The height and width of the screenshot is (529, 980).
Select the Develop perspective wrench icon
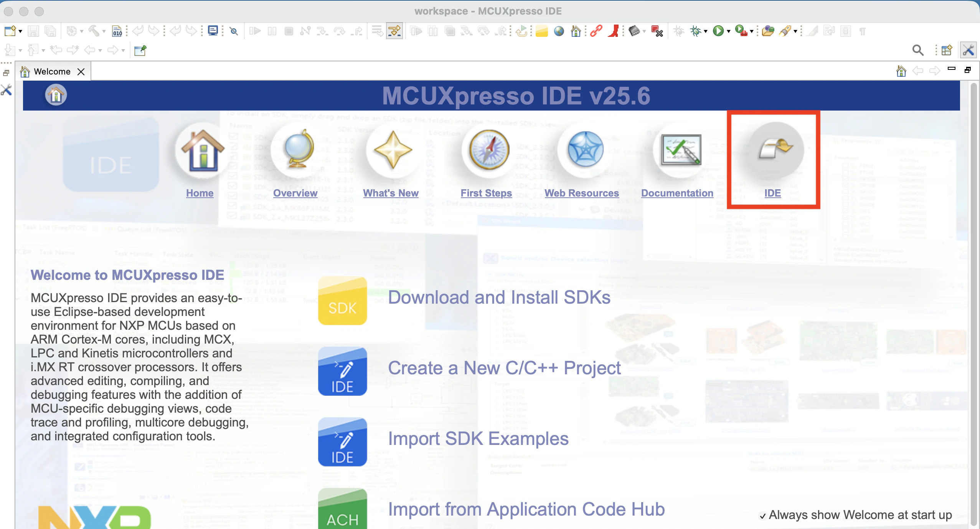pos(968,50)
